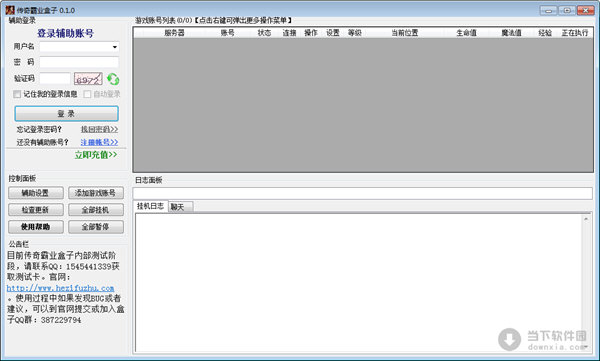Enable 记住我的登录信息 checkbox
Screen dimensions: 600x361
pyautogui.click(x=17, y=94)
